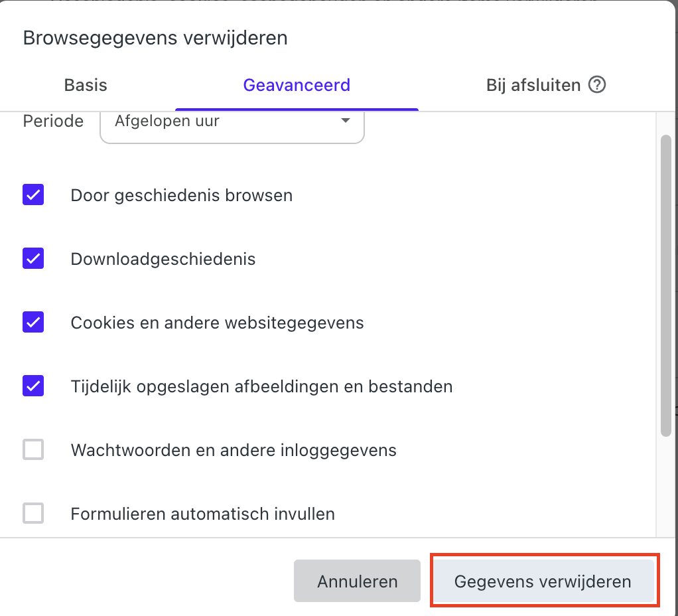
Task: Select the Geavanceerd tab
Action: coord(297,85)
